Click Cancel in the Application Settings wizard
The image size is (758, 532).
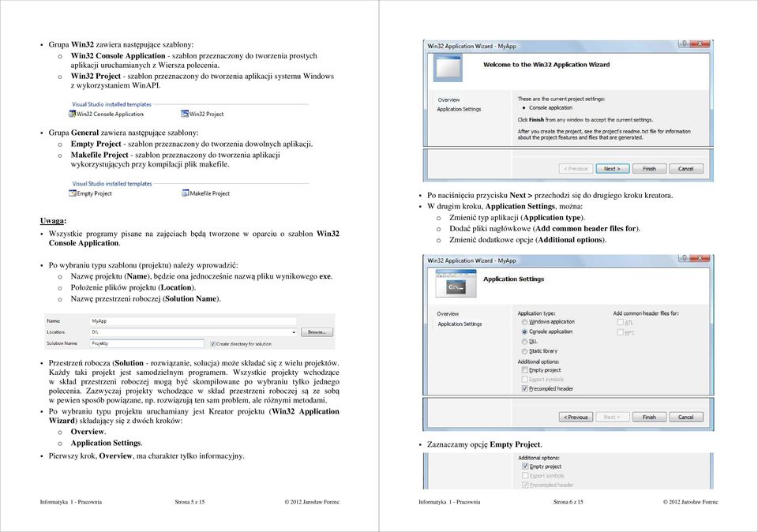pyautogui.click(x=686, y=417)
